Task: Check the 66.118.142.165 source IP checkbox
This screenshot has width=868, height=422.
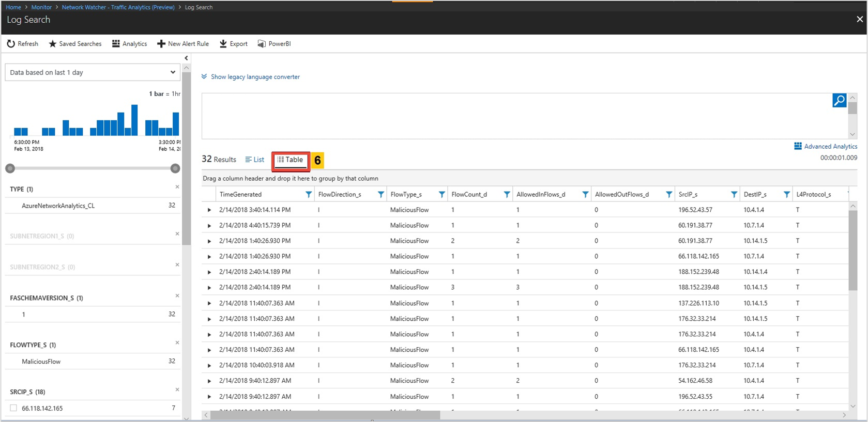Action: point(14,408)
